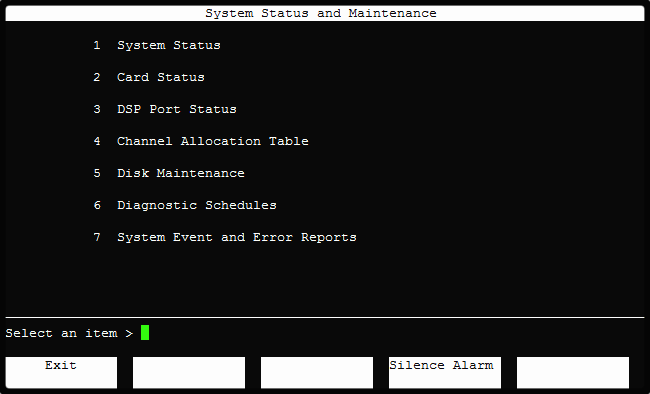650x394 pixels.
Task: Select Disk Maintenance option
Action: (x=169, y=173)
